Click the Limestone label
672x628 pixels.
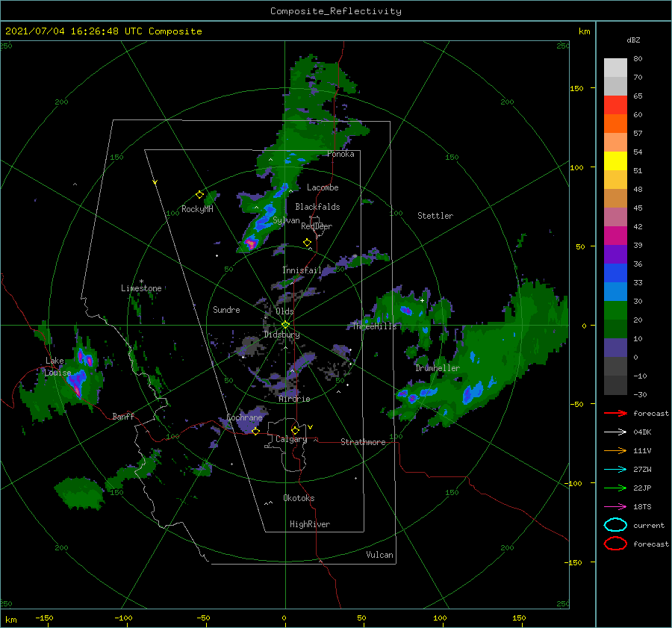coord(141,288)
